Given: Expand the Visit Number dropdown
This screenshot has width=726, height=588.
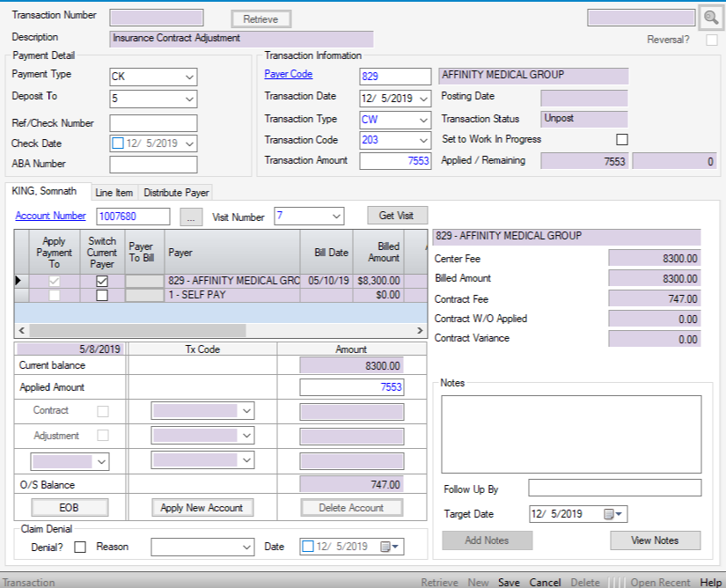Looking at the screenshot, I should click(335, 216).
